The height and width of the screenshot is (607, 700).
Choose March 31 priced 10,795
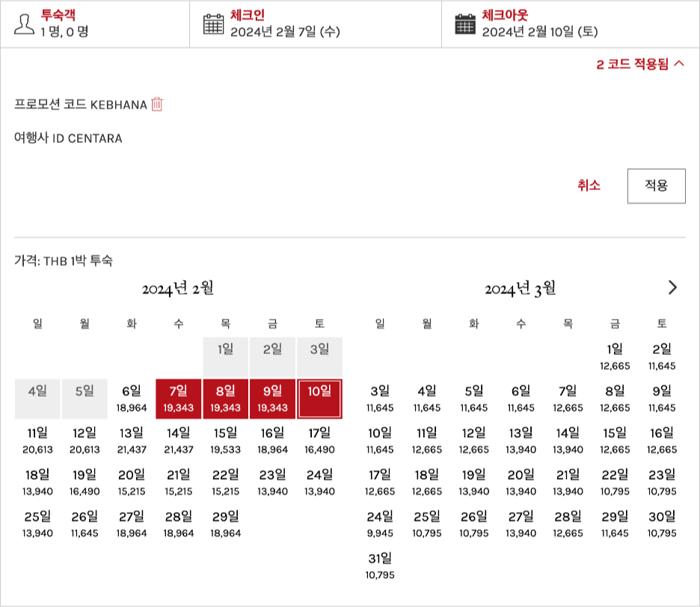click(x=380, y=567)
